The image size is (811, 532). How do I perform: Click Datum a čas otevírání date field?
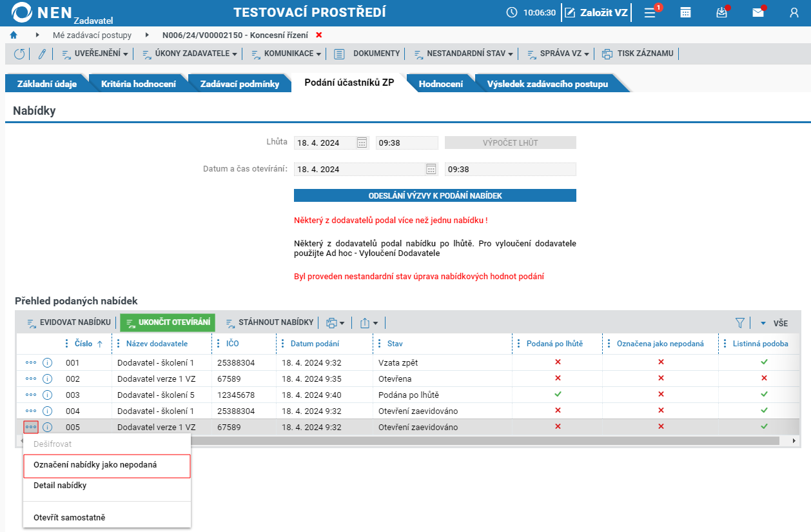[x=360, y=170]
